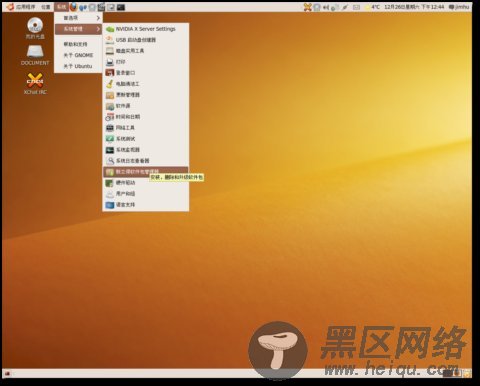Expand the Administration (系统管理) submenu
480x386 pixels.
pos(78,29)
